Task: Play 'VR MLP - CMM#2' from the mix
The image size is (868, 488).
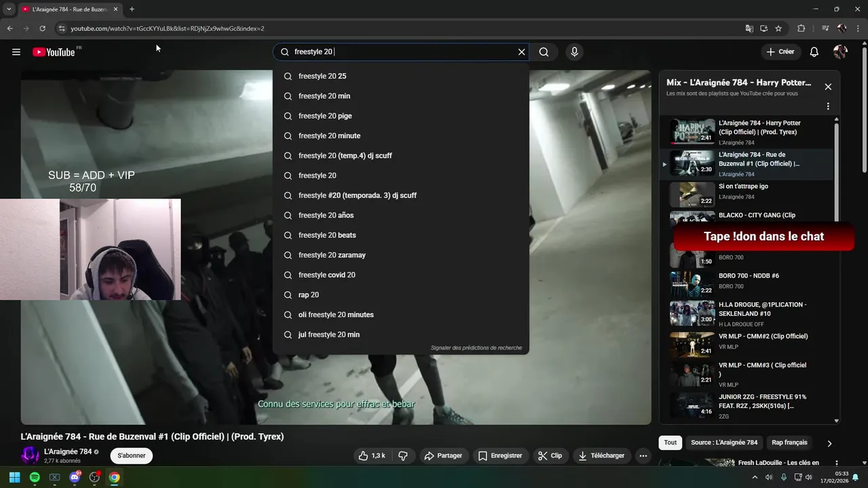Action: [746, 345]
